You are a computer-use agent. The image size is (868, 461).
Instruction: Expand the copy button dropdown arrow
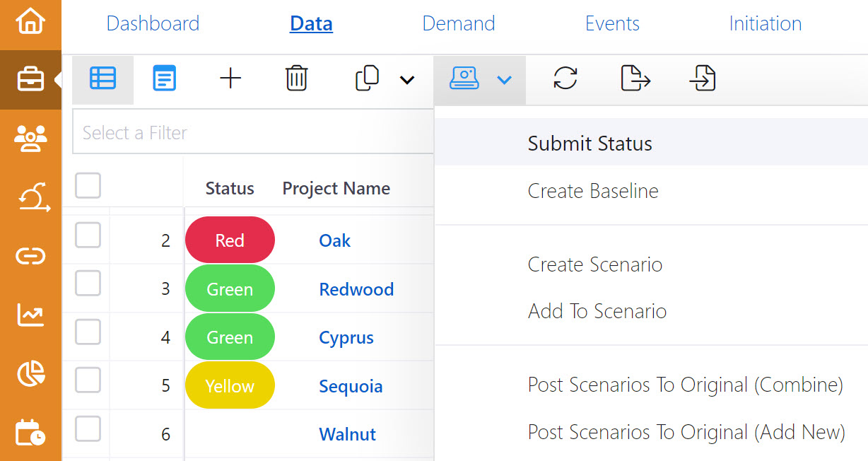[408, 80]
